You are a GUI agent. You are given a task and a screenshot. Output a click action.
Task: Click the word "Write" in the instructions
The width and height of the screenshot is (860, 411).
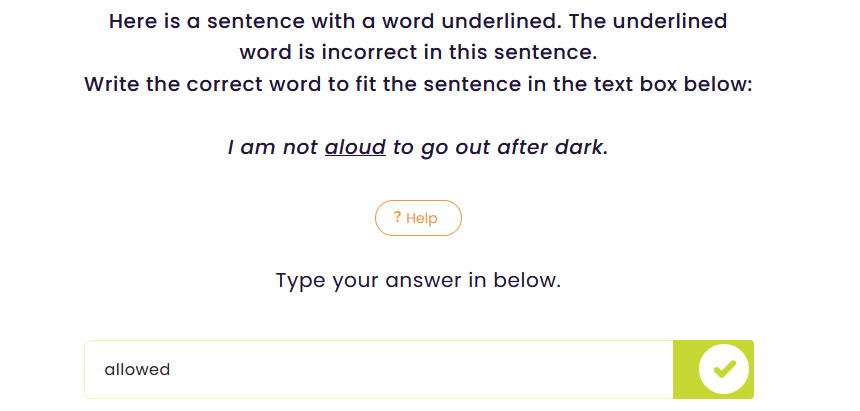tap(112, 84)
